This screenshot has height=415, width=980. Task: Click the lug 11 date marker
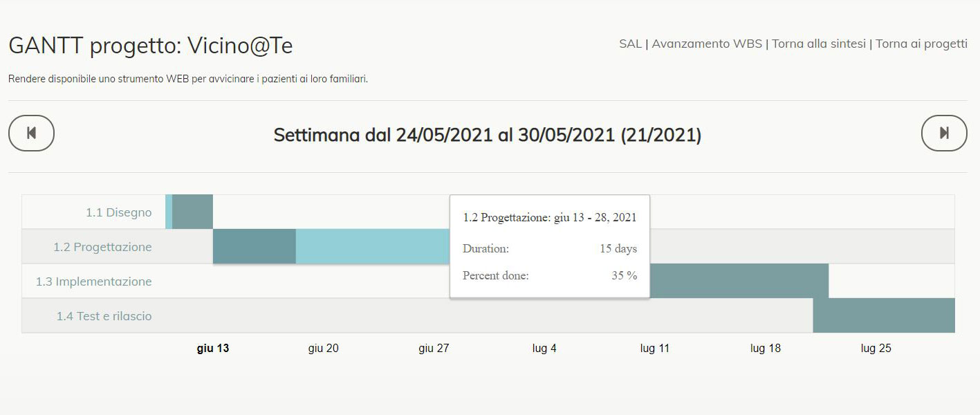[x=655, y=349]
